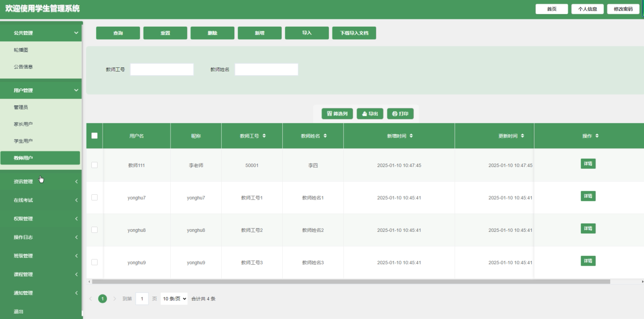The width and height of the screenshot is (644, 319).
Task: Open 详情 for the yonghu7 row
Action: (x=588, y=196)
